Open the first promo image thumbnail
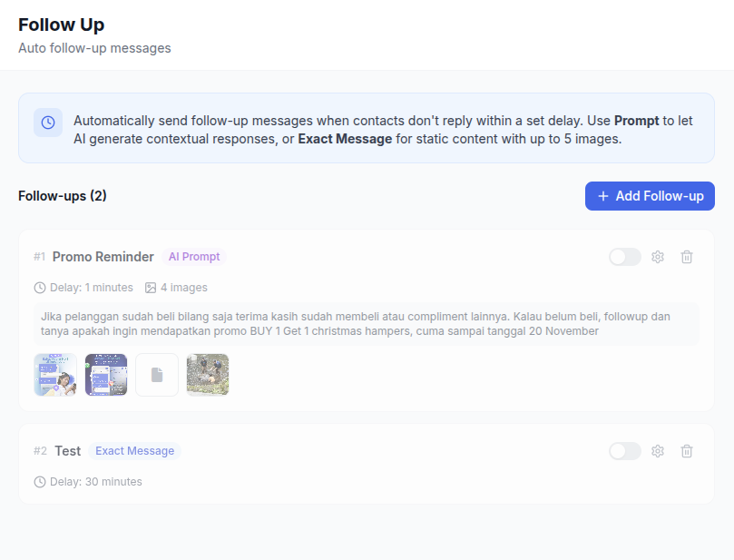734x560 pixels. (55, 375)
